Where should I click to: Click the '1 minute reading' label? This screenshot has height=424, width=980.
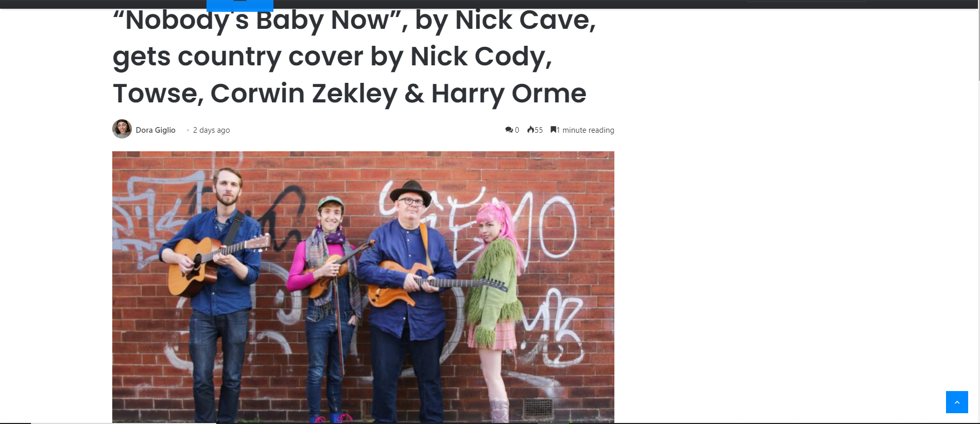586,130
